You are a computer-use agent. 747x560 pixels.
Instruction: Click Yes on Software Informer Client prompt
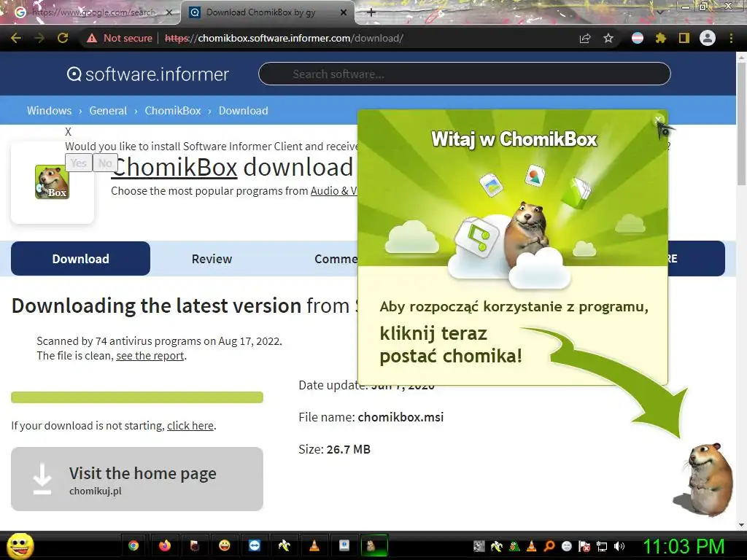click(79, 163)
